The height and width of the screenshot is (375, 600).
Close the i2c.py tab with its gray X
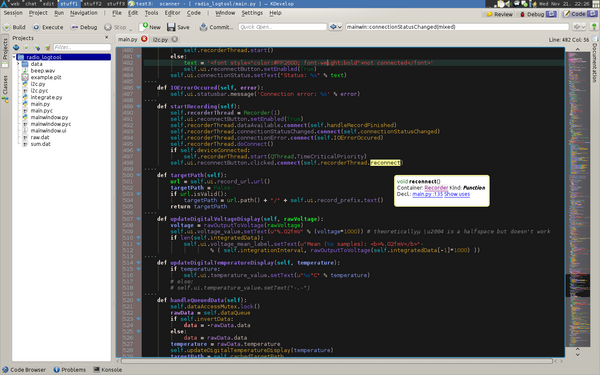[174, 39]
